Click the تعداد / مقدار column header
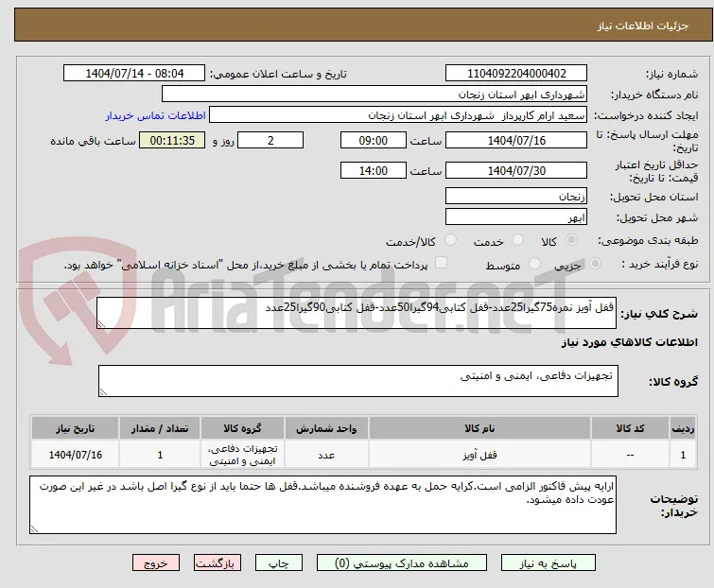This screenshot has height=588, width=714. (x=160, y=428)
